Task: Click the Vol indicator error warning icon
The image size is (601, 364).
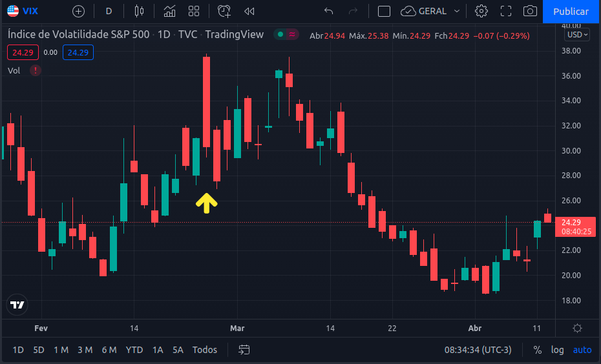Action: tap(36, 70)
